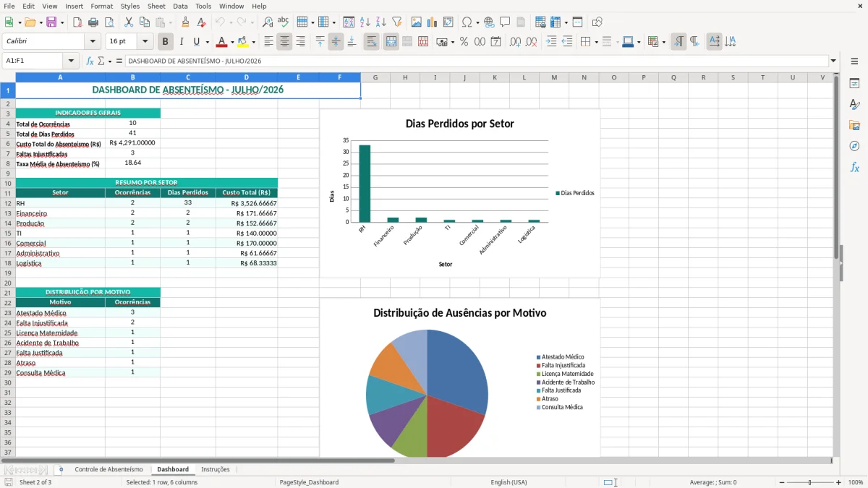Open the Borders dropdown arrow

596,42
